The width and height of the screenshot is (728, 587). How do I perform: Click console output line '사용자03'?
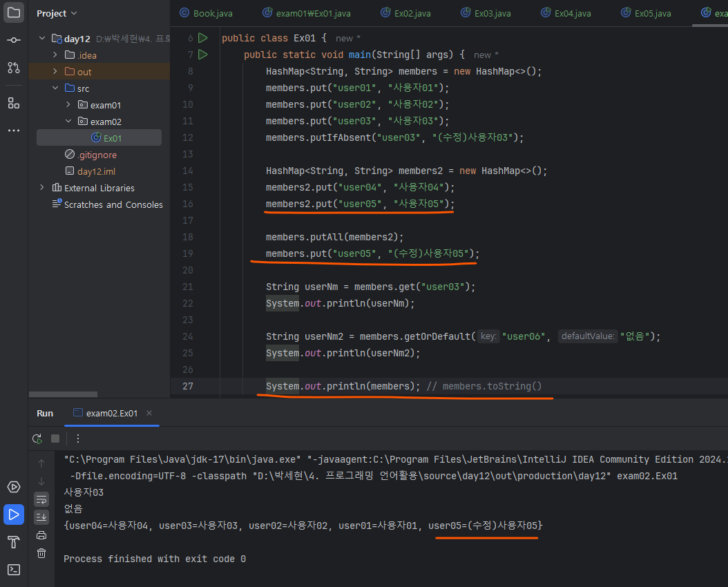click(84, 492)
